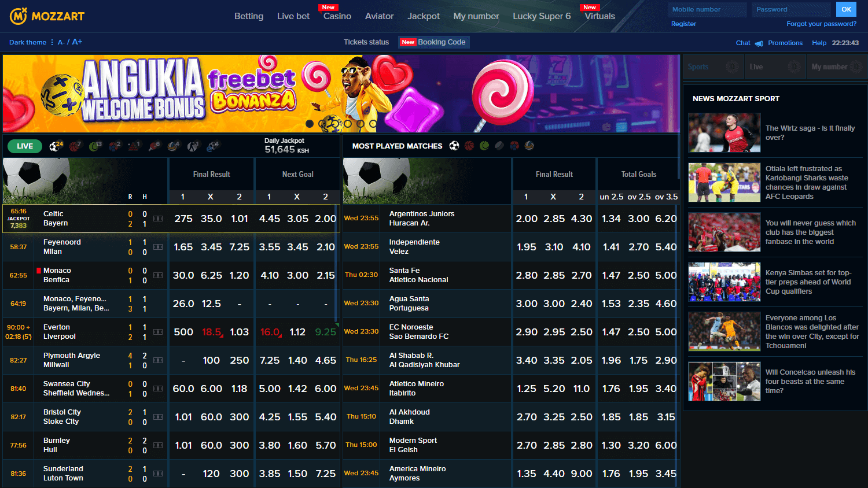868x488 pixels.
Task: Select the tennis ball icon in live sports row
Action: click(x=94, y=146)
